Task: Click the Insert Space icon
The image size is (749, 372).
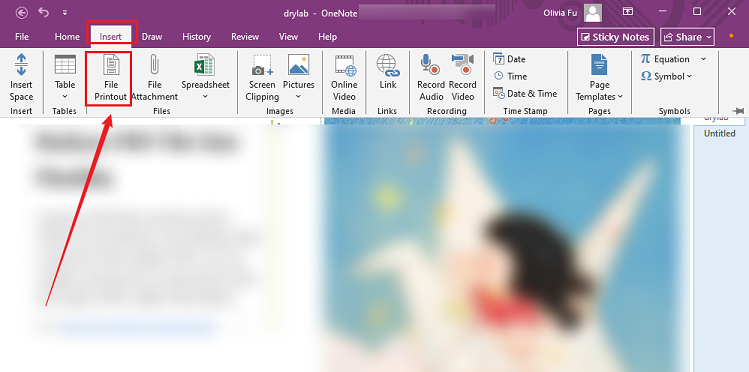Action: point(21,64)
